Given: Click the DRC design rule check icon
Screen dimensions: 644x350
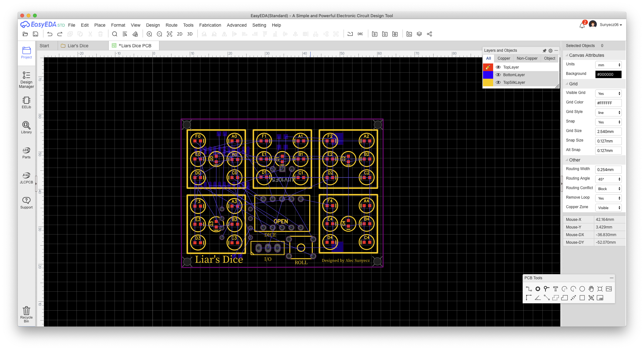Looking at the screenshot, I should pyautogui.click(x=360, y=34).
